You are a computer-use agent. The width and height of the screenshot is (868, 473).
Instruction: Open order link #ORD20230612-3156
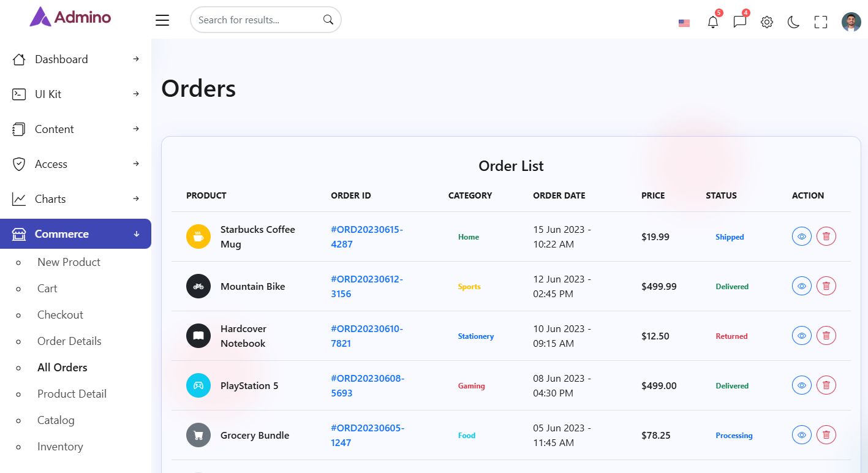coord(366,286)
